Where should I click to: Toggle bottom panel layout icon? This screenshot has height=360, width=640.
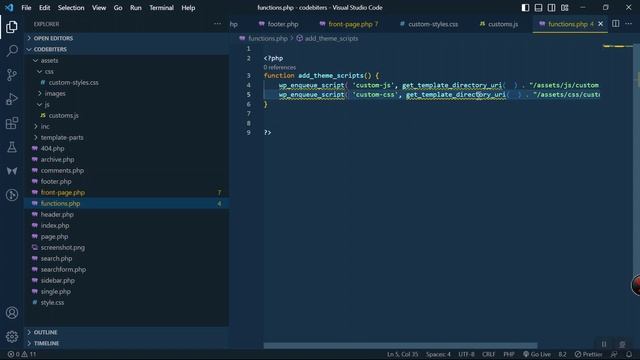[538, 7]
